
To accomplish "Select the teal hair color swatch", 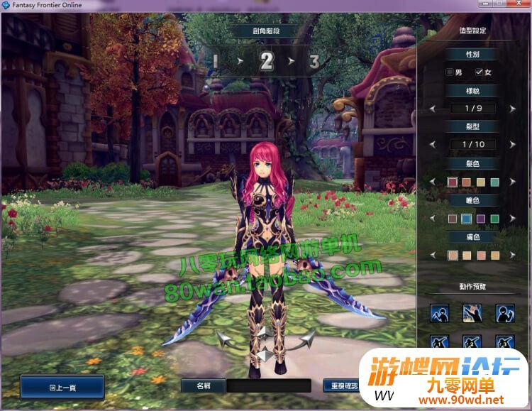I will pos(495,182).
